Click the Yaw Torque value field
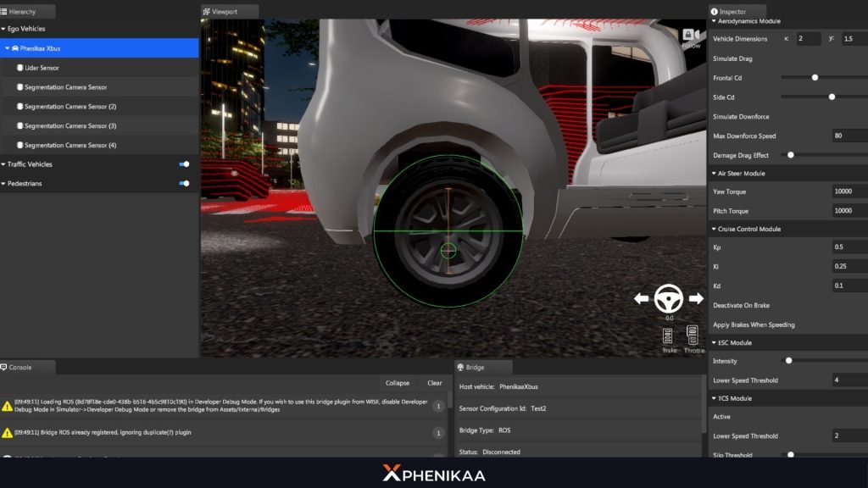 point(849,191)
